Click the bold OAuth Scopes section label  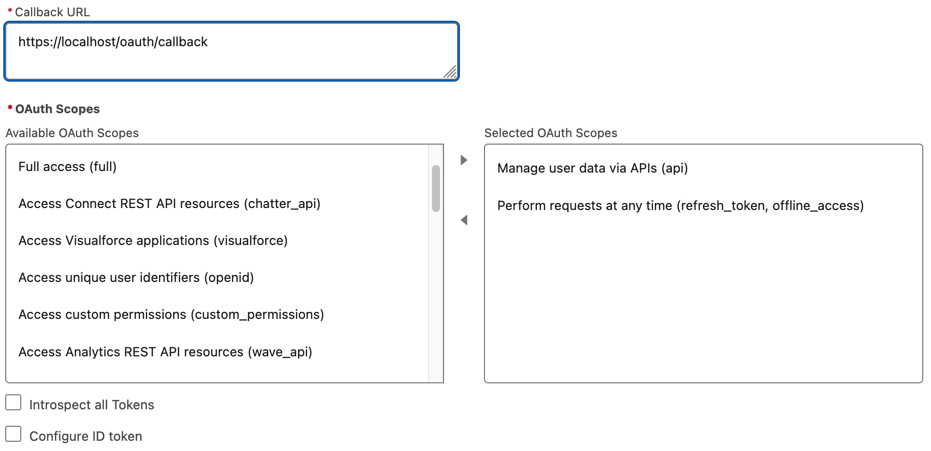pos(57,109)
